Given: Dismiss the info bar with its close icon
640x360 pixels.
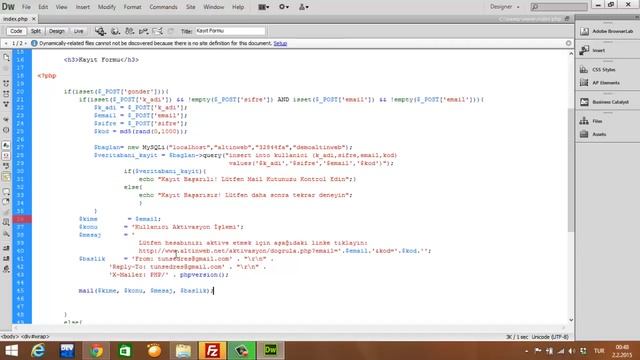Looking at the screenshot, I should [x=568, y=43].
